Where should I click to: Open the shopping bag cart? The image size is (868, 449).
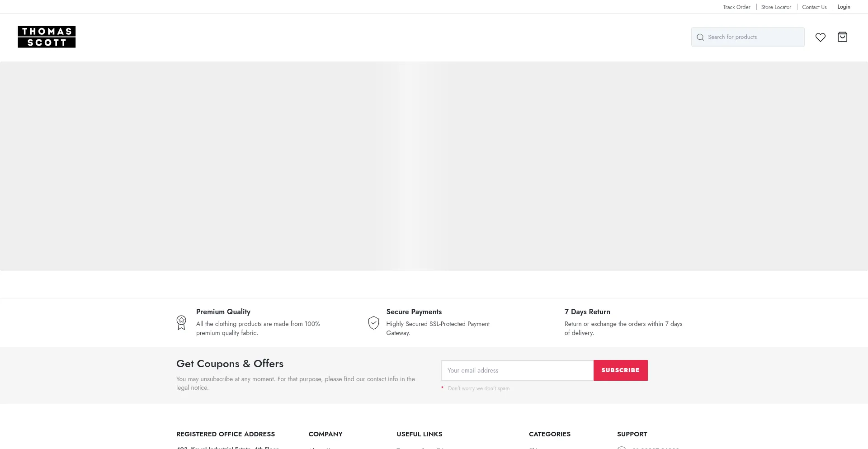(x=842, y=37)
